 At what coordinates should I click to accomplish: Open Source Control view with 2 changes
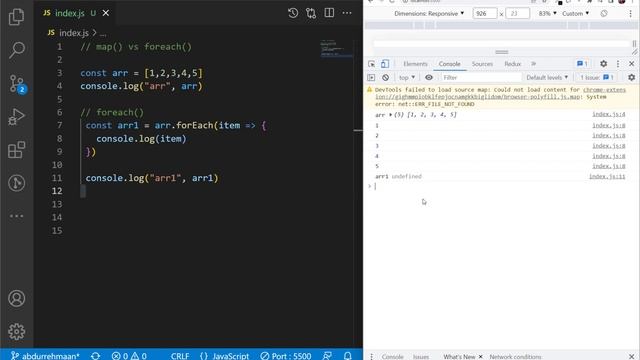point(17,84)
